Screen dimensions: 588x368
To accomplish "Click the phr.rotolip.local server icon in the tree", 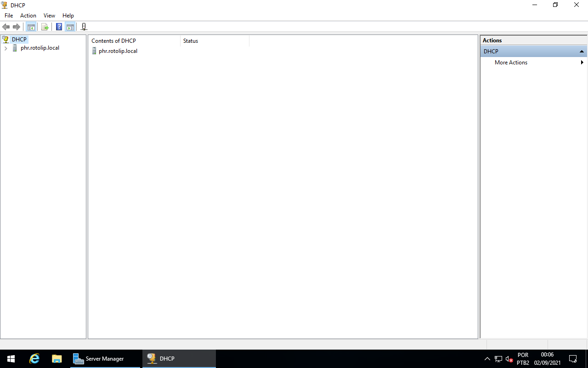I will (x=14, y=48).
